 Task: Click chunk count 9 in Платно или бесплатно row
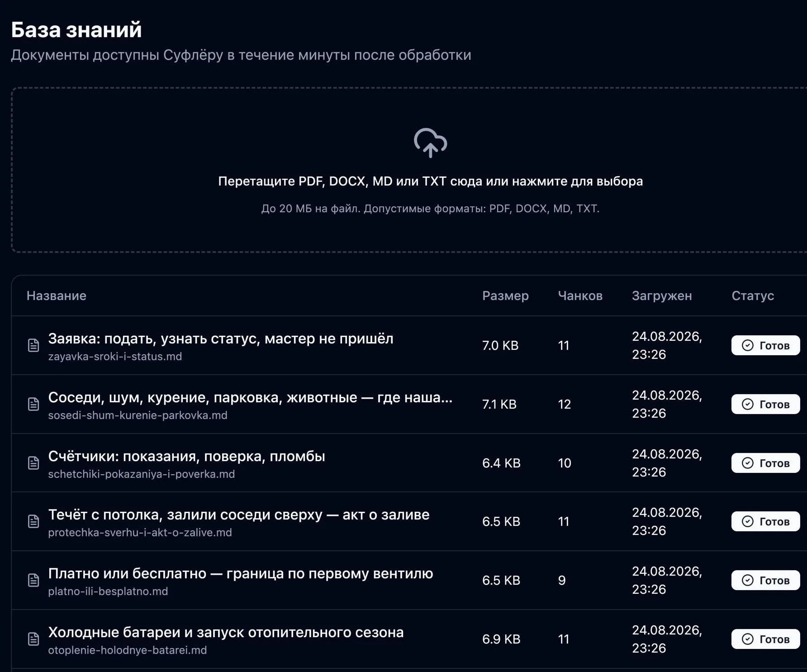point(562,580)
